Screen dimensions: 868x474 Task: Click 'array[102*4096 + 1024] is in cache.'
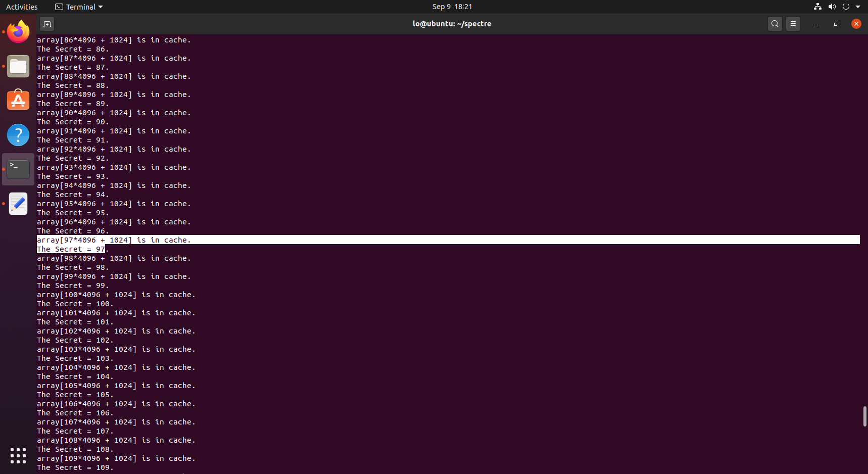(116, 331)
